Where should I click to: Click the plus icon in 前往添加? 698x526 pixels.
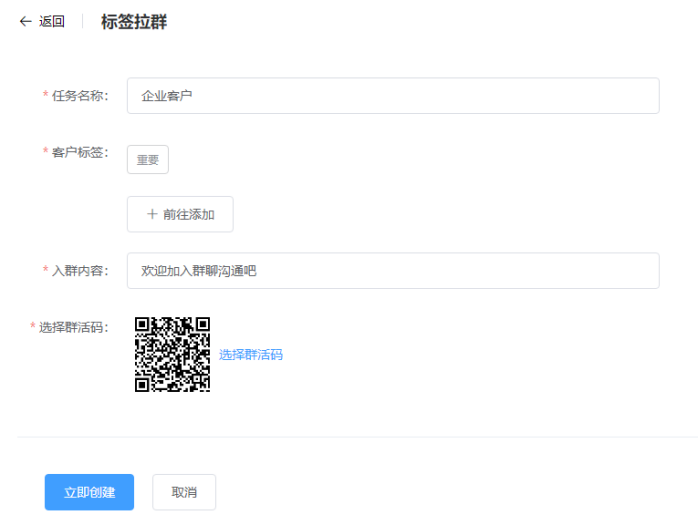tap(152, 214)
